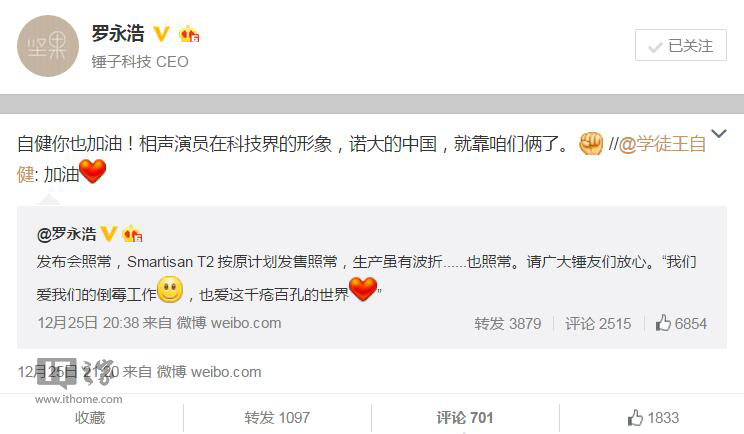Screen dimensions: 744x434
Task: Expand the post options chevron arrow
Action: point(718,134)
